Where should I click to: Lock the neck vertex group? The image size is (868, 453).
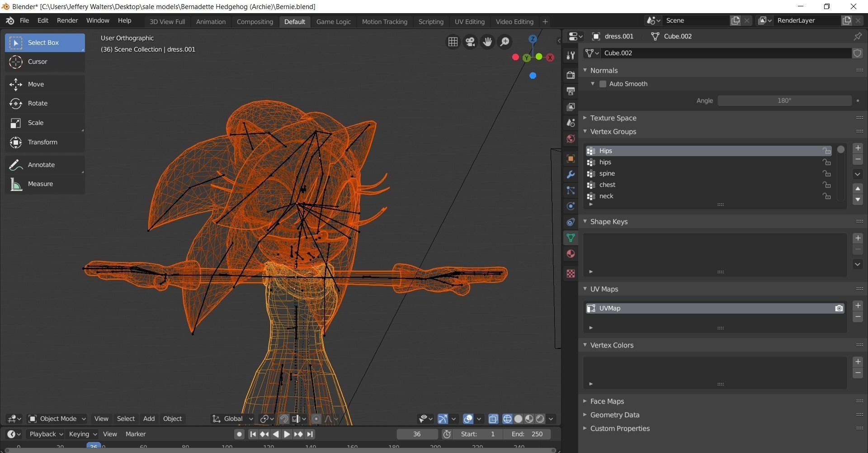pos(826,196)
